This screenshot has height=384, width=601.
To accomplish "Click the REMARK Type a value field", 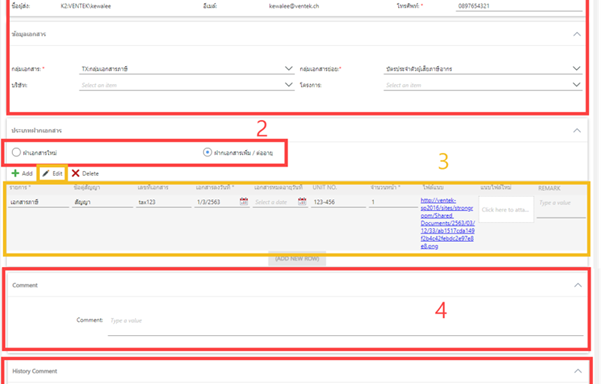I will (561, 207).
